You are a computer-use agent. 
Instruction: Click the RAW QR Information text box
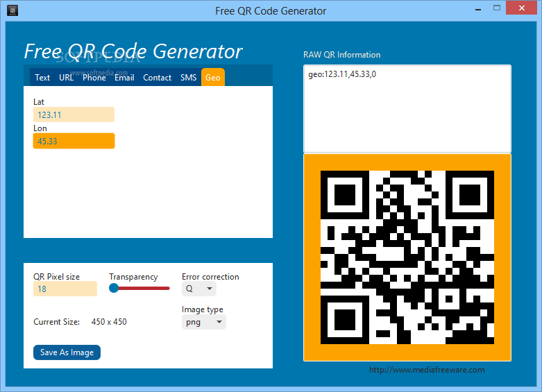(x=407, y=108)
